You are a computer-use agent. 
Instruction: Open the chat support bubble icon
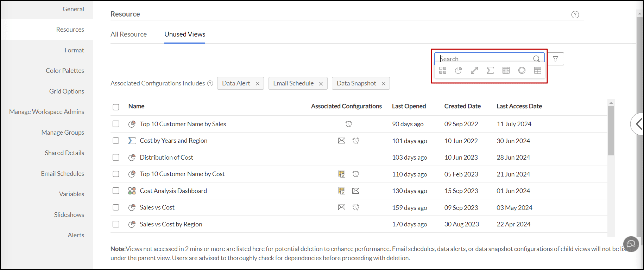pos(631,244)
